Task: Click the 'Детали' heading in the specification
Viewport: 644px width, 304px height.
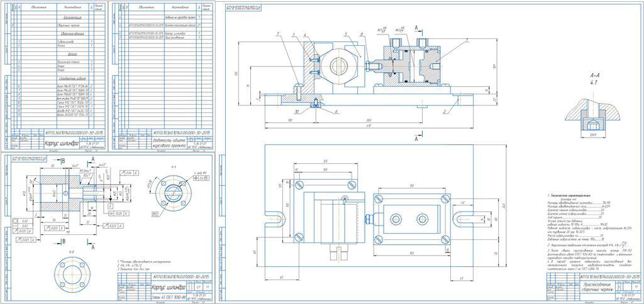Action: [x=72, y=54]
